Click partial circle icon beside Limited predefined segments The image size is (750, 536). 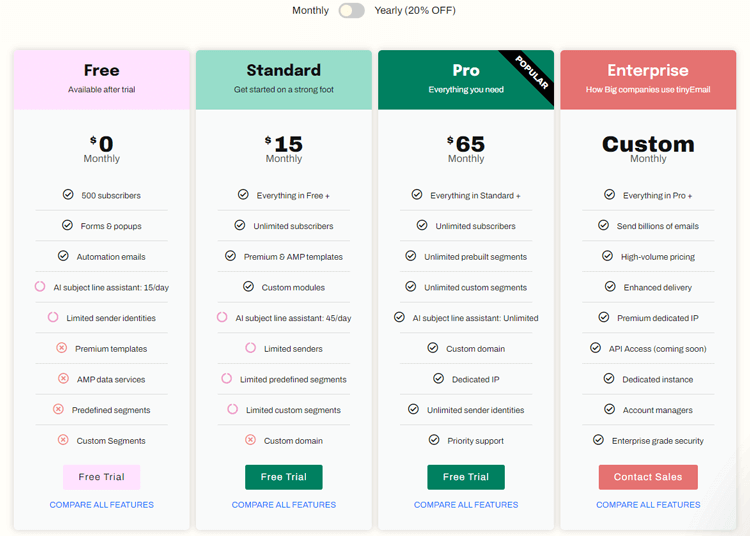[227, 378]
